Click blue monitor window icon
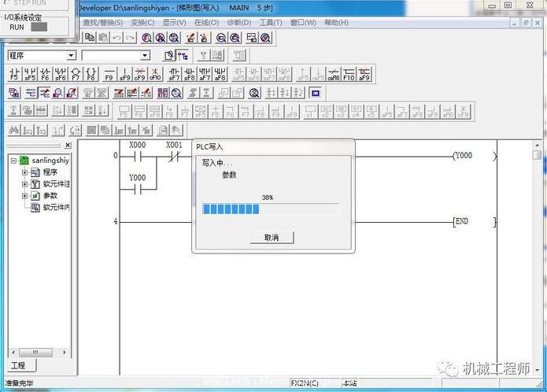547x392 pixels. [x=316, y=93]
